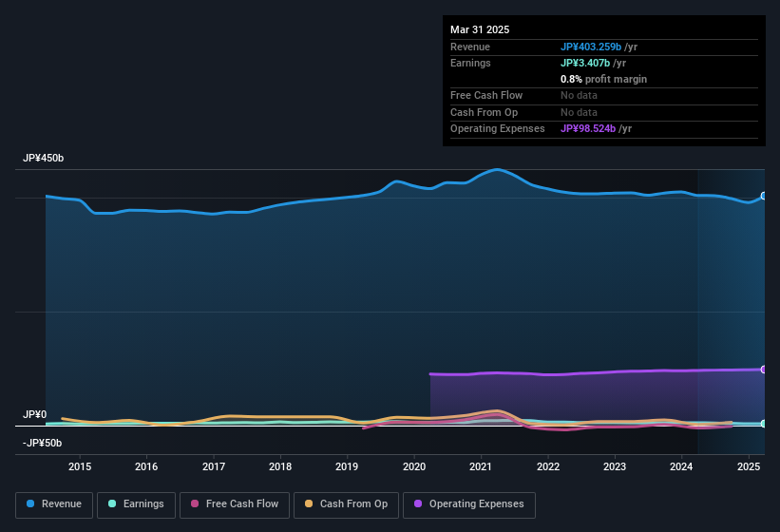780x532 pixels.
Task: Click the 2021 x-axis label
Action: 481,466
